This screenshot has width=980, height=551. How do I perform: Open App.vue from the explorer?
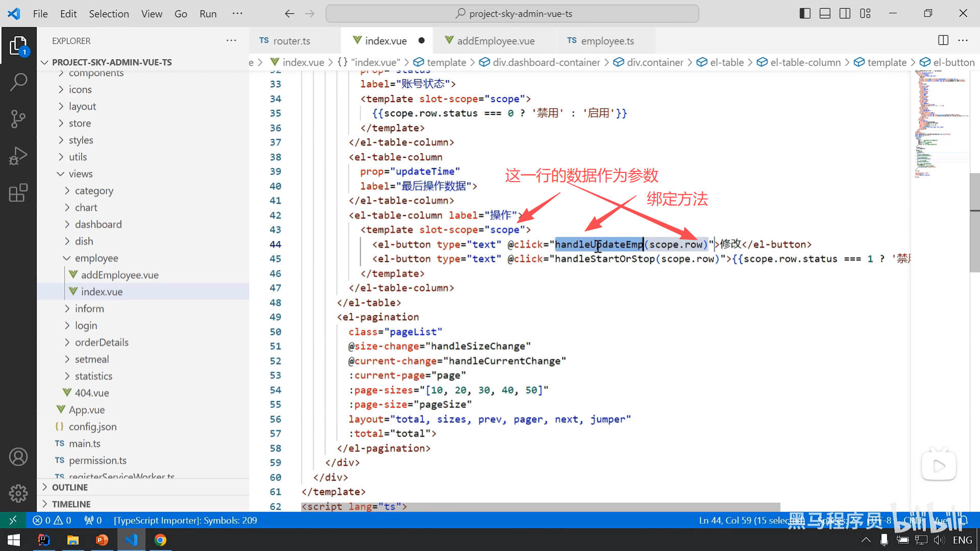(x=86, y=410)
